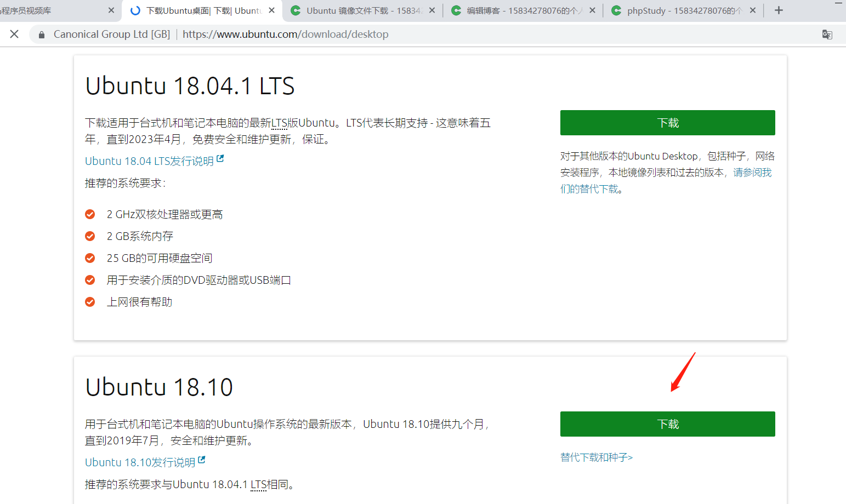This screenshot has height=504, width=846.
Task: Click the 推荐的系统要求 label
Action: click(125, 183)
